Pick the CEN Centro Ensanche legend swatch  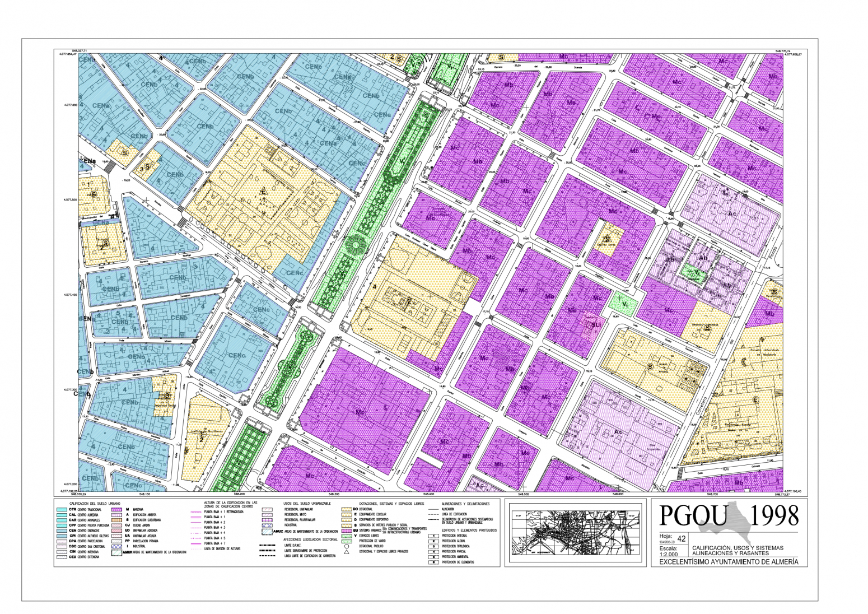click(x=62, y=531)
